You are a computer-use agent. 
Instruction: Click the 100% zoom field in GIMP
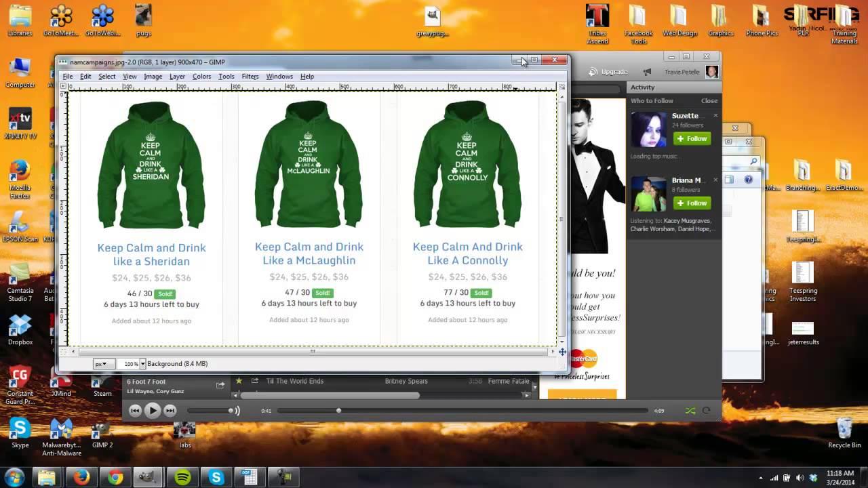(128, 364)
